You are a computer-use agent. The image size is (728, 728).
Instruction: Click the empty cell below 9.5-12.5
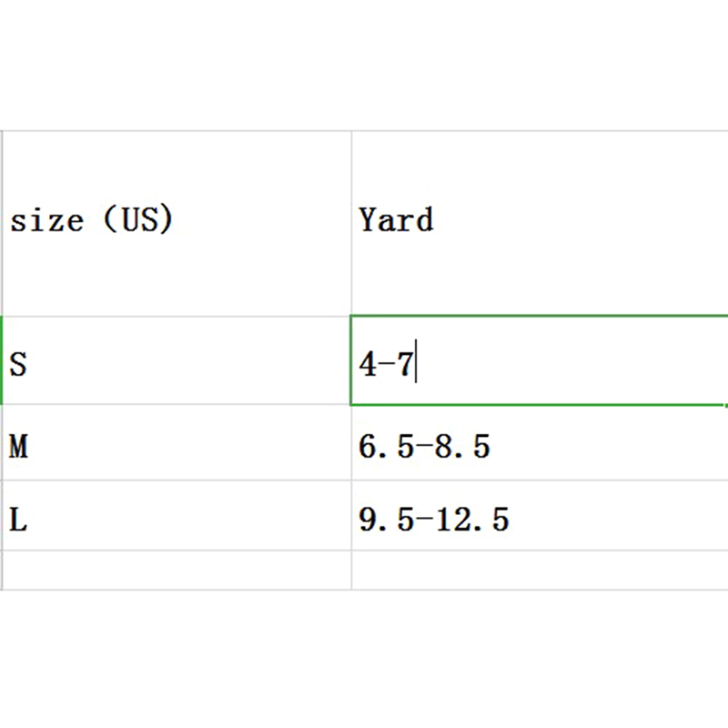537,570
